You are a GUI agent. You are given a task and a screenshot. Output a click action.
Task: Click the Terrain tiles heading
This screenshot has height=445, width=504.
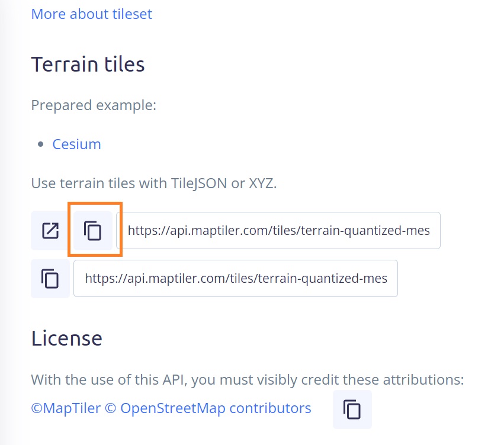point(88,64)
